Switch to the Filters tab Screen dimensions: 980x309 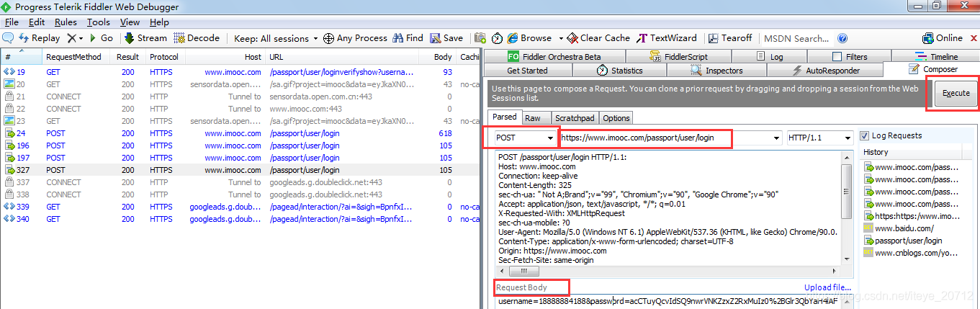click(849, 56)
